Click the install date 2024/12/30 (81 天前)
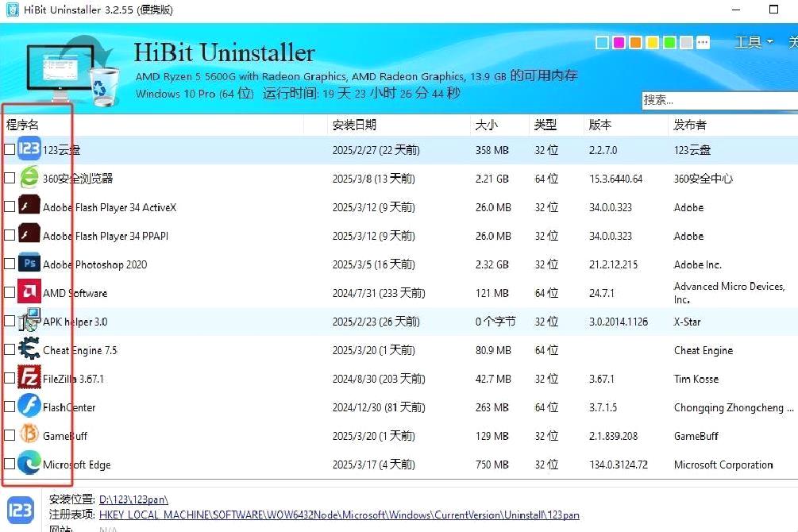Image resolution: width=798 pixels, height=532 pixels. point(379,407)
